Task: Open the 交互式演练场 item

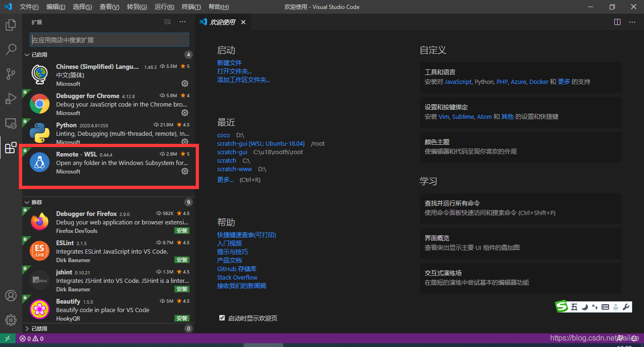Action: 520,278
